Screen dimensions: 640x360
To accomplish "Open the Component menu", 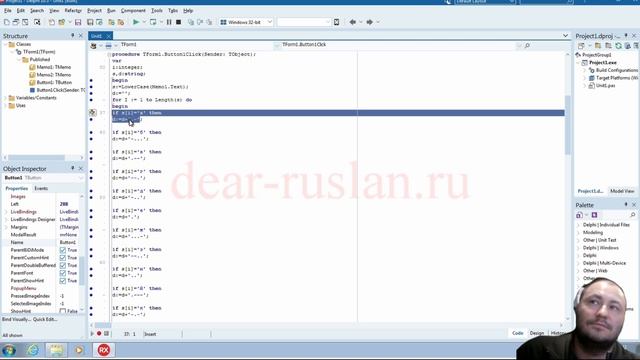I will (x=133, y=10).
